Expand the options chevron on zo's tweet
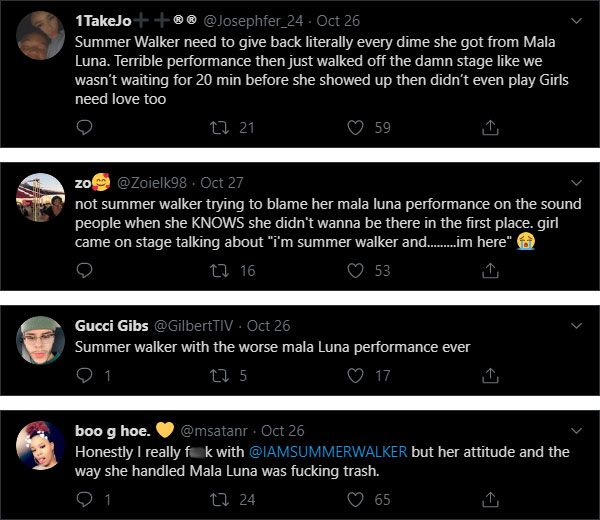Screen dimensions: 600x520 pyautogui.click(x=573, y=183)
